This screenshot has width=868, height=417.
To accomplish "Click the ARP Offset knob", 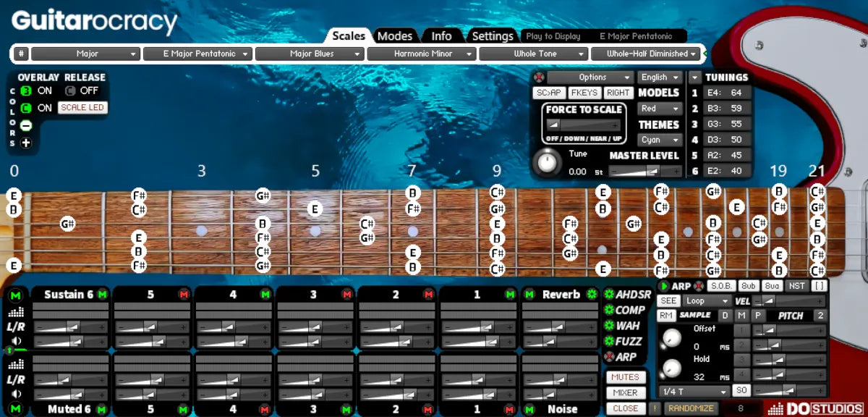I will coord(671,337).
